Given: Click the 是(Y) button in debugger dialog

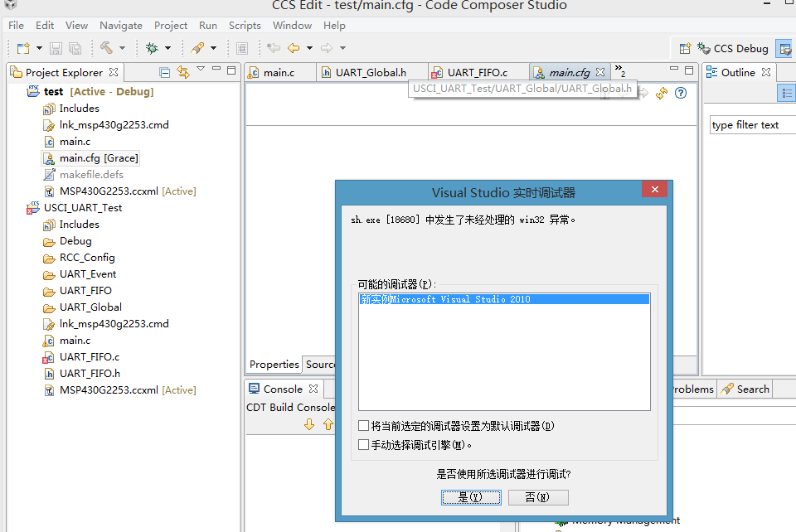Looking at the screenshot, I should (x=471, y=497).
